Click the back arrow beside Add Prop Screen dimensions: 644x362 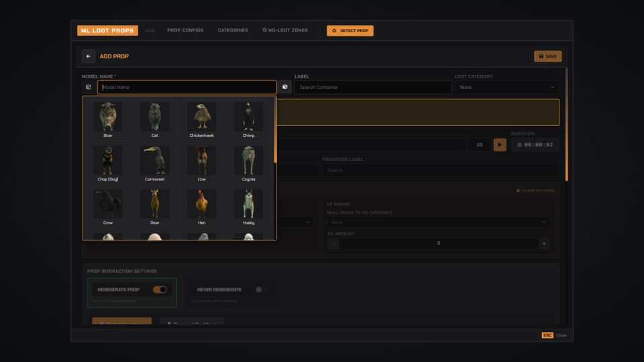point(89,56)
